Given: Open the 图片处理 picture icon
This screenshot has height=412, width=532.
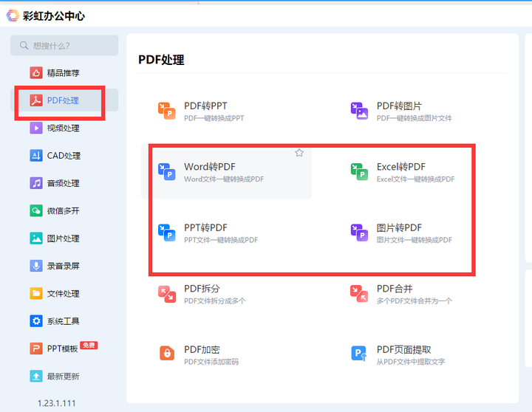Looking at the screenshot, I should click(x=36, y=238).
